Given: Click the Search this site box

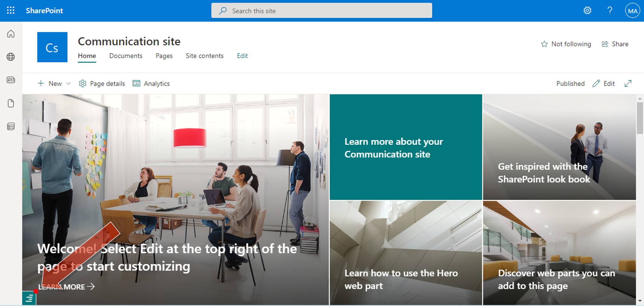Looking at the screenshot, I should click(321, 11).
